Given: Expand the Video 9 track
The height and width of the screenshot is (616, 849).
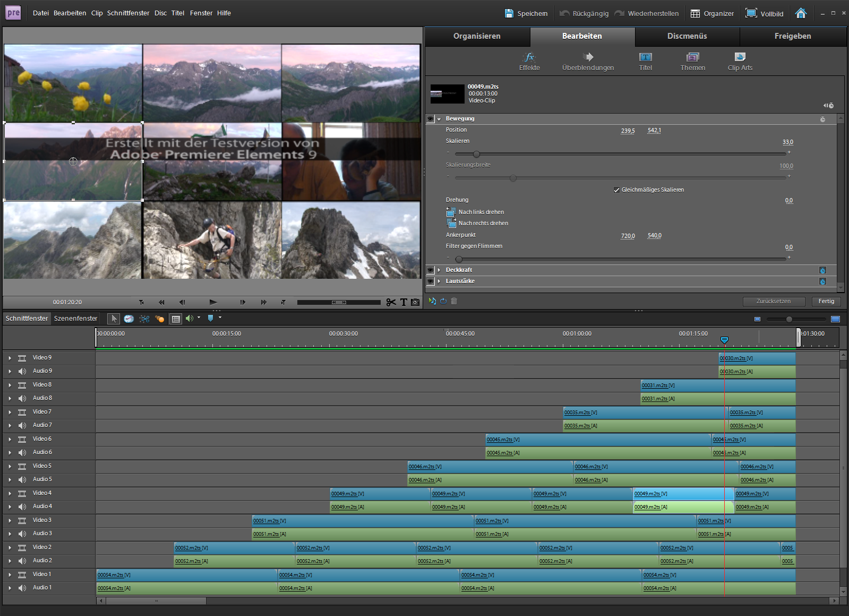Looking at the screenshot, I should [x=10, y=358].
